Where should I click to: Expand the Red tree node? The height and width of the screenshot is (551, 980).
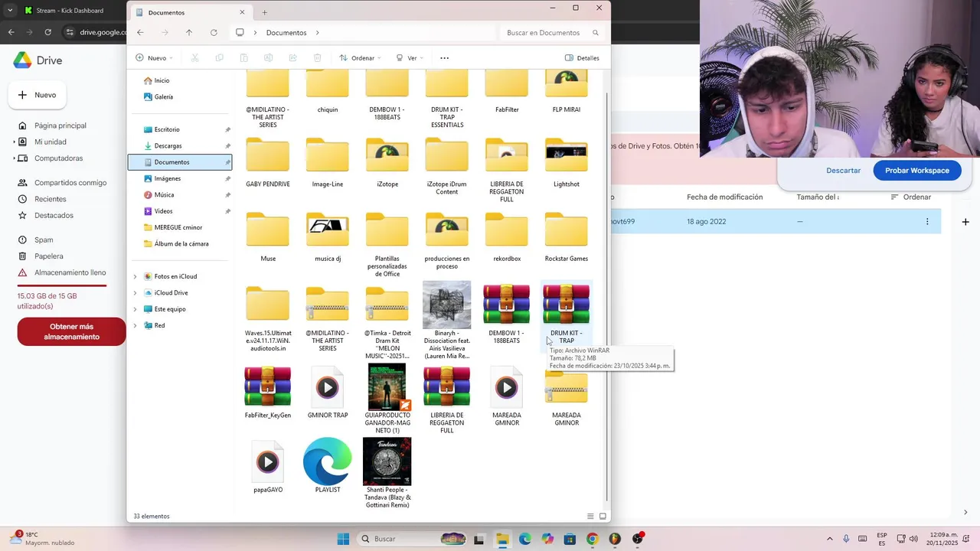click(136, 326)
